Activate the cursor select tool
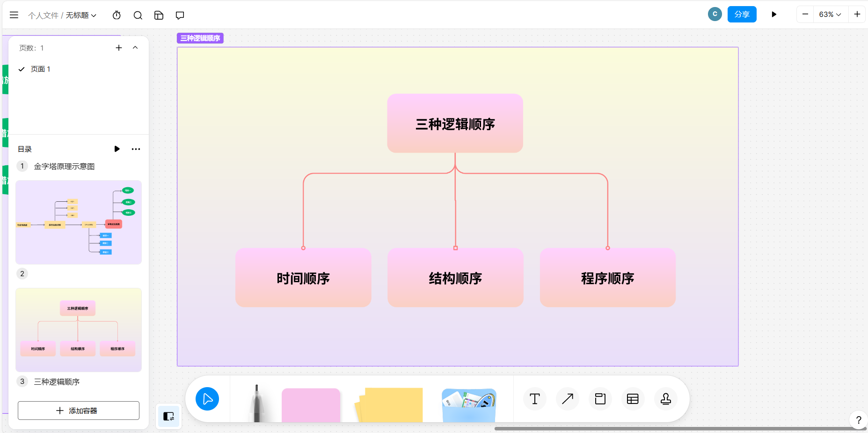This screenshot has width=868, height=433. (x=207, y=399)
